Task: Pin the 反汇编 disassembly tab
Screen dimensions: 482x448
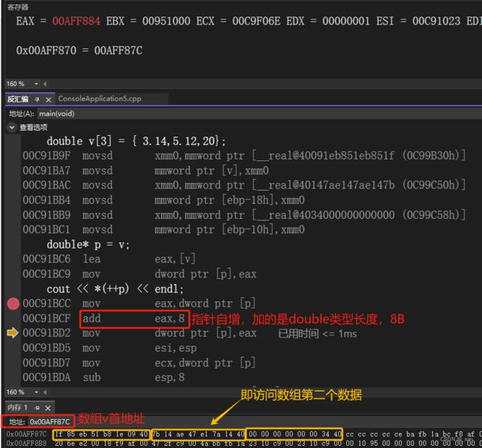Action: pyautogui.click(x=37, y=99)
